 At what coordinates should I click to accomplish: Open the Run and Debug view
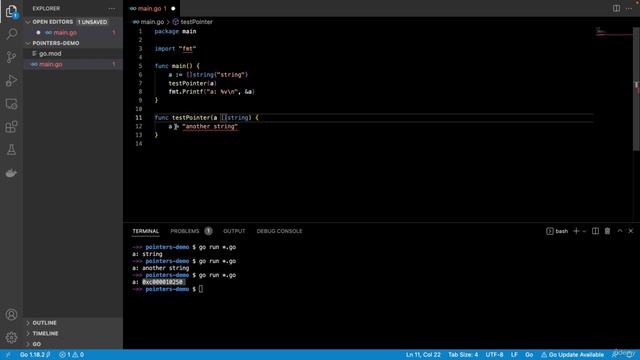[11, 80]
